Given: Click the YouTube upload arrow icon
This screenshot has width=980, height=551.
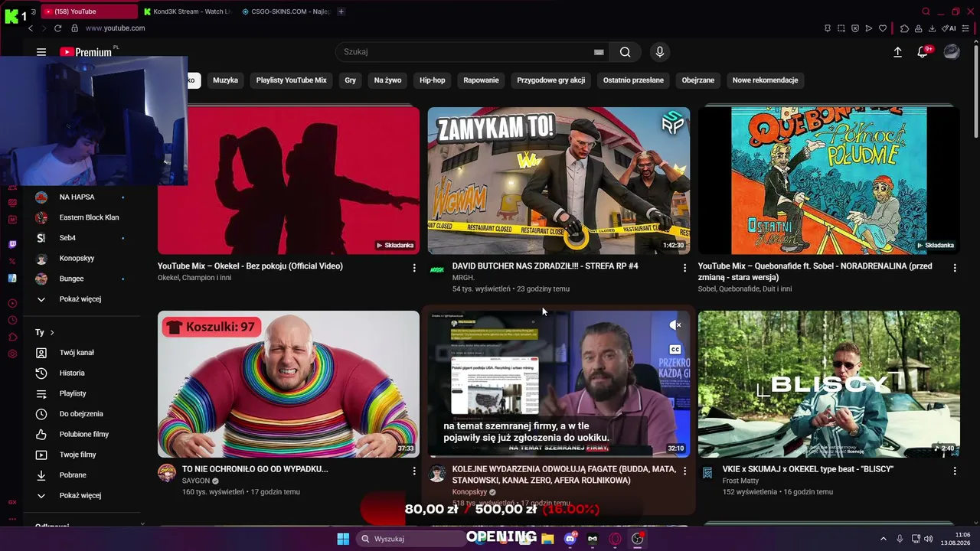Looking at the screenshot, I should (x=897, y=52).
